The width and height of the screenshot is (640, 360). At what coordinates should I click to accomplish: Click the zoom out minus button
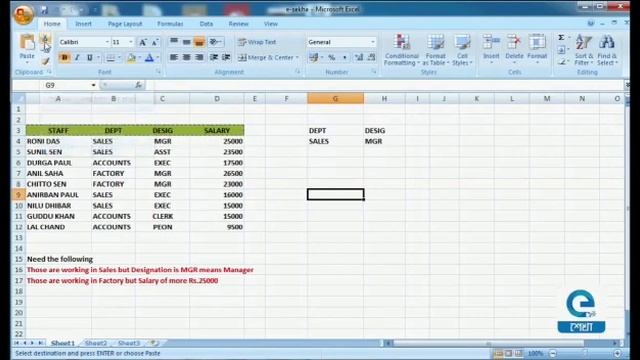553,353
